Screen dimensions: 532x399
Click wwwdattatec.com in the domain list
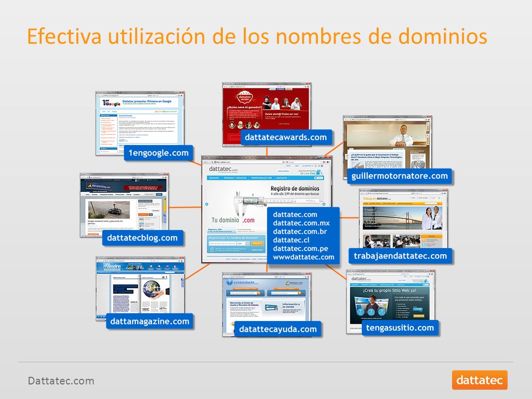(x=304, y=257)
